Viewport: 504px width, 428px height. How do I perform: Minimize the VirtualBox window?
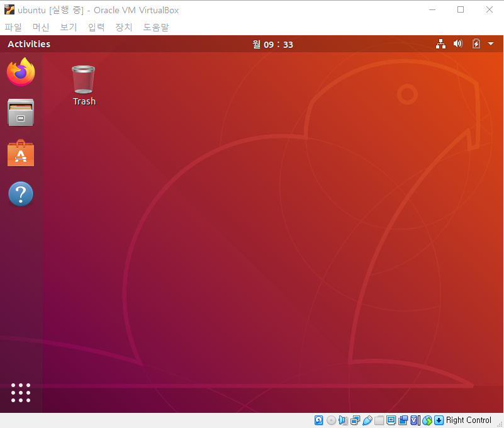432,9
